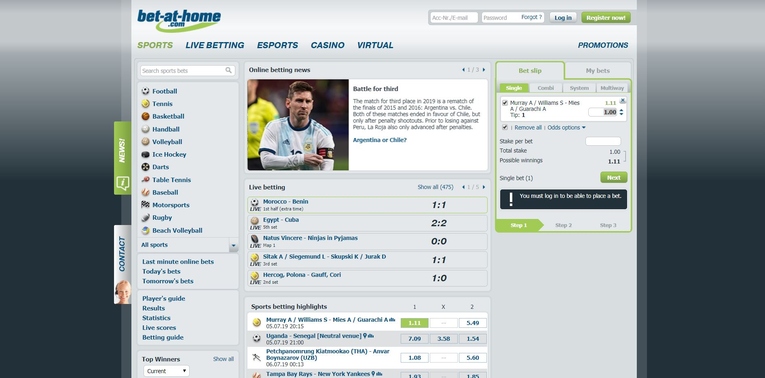The width and height of the screenshot is (765, 378).
Task: Expand the All sports dropdown
Action: [x=234, y=245]
